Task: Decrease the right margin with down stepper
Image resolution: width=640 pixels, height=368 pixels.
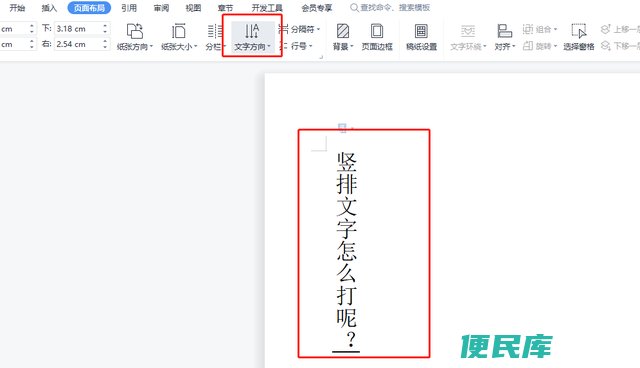Action: pyautogui.click(x=105, y=47)
